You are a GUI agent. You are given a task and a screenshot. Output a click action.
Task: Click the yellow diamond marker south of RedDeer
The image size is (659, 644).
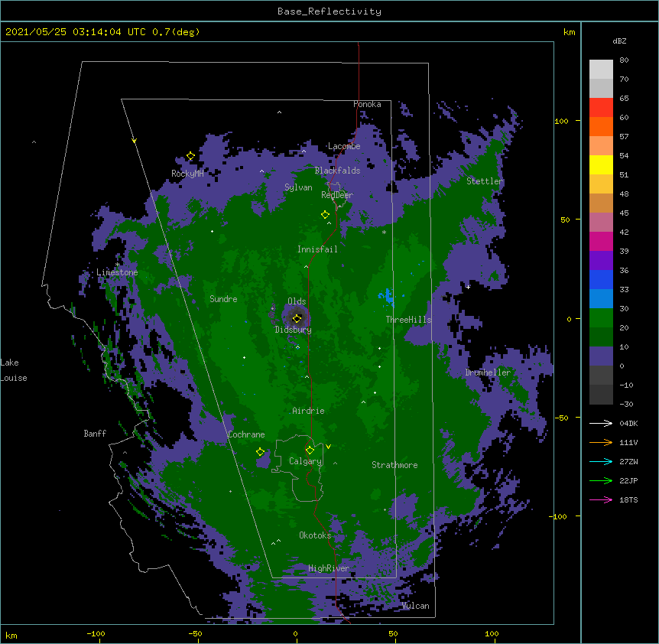[326, 215]
